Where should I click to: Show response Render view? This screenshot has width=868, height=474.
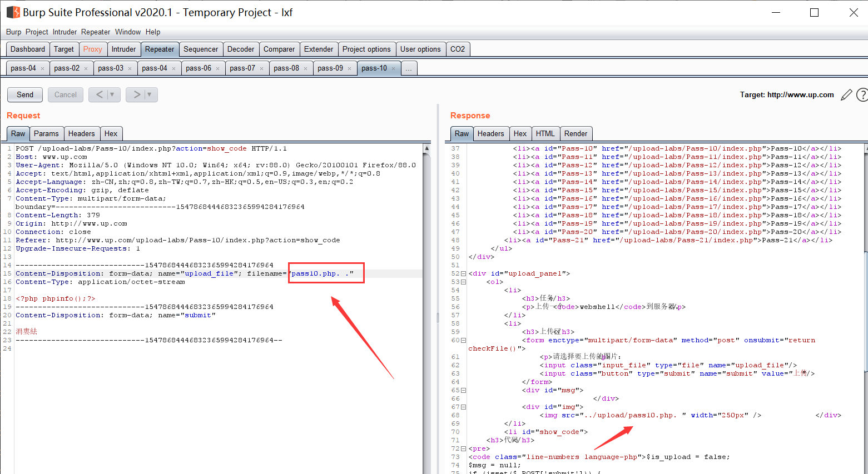(576, 133)
